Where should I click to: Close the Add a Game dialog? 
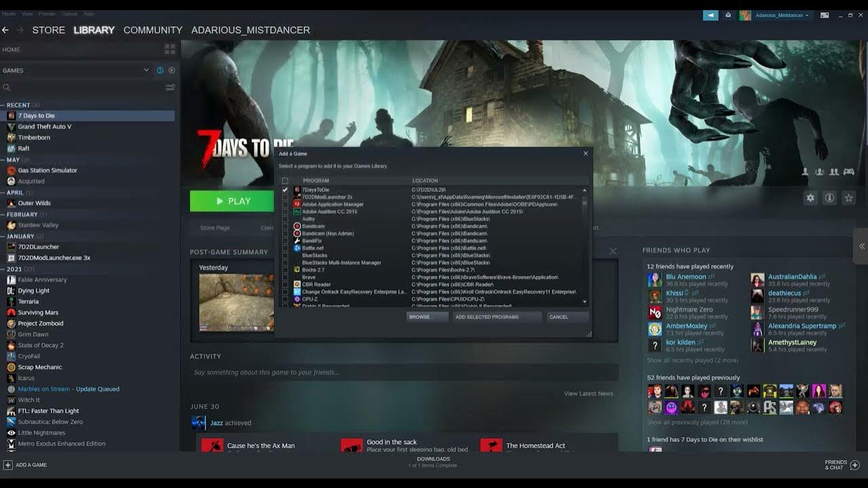[586, 153]
